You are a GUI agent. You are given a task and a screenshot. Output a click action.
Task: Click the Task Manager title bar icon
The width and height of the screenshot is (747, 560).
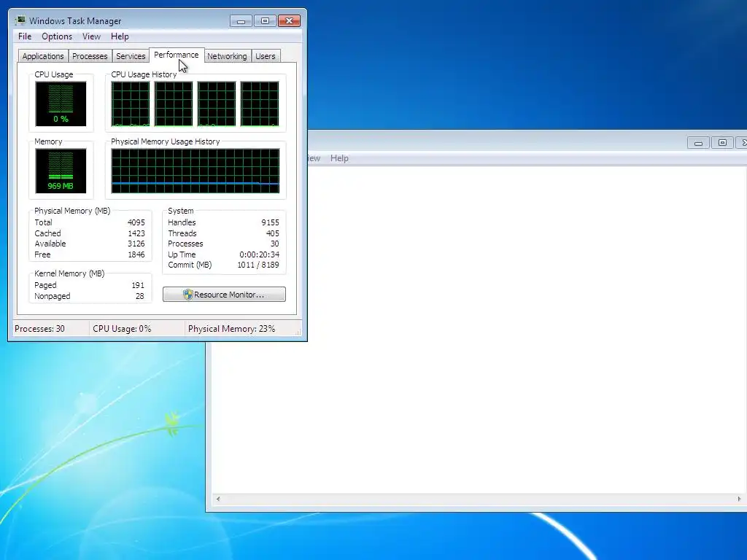click(21, 20)
